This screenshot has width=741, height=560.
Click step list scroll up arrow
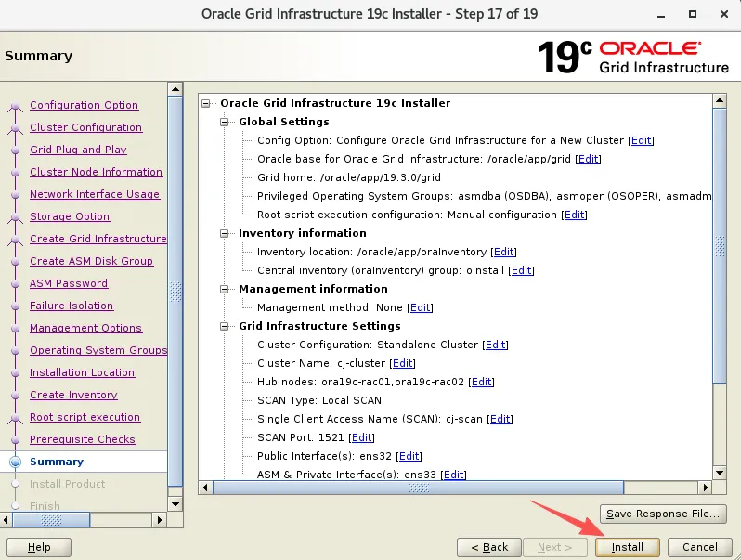175,89
